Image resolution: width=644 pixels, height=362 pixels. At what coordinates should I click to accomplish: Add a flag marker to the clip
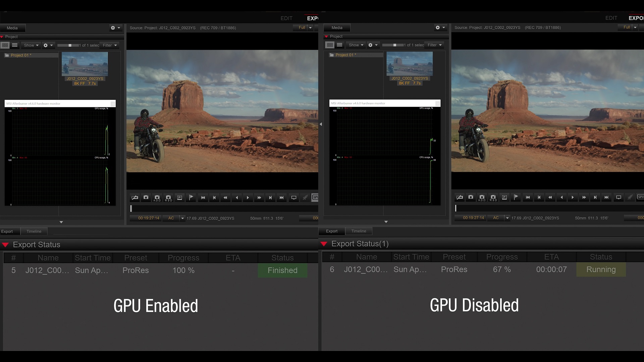click(x=191, y=197)
